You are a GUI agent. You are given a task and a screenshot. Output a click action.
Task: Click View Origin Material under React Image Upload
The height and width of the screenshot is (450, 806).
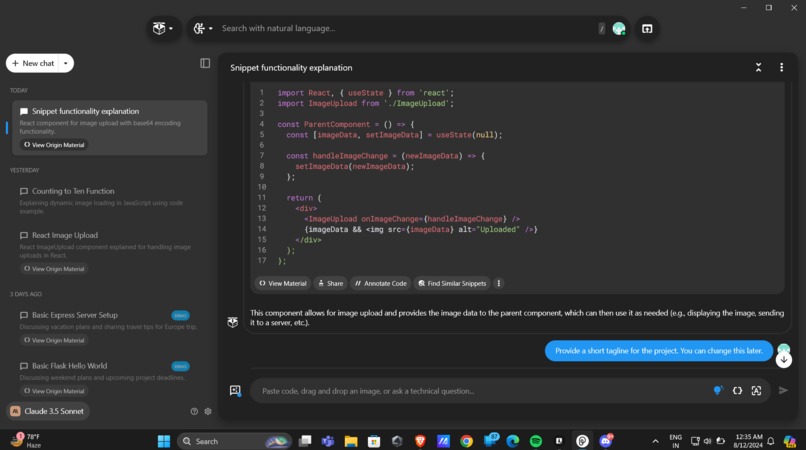(54, 269)
